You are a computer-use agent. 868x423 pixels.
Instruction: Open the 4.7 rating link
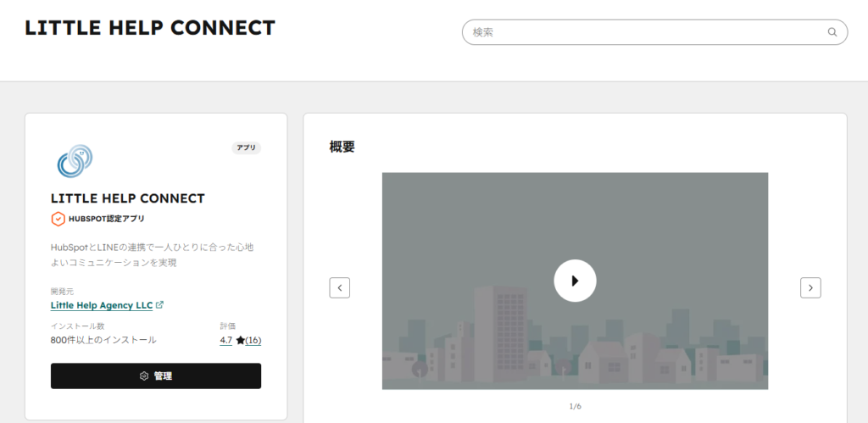tap(225, 340)
